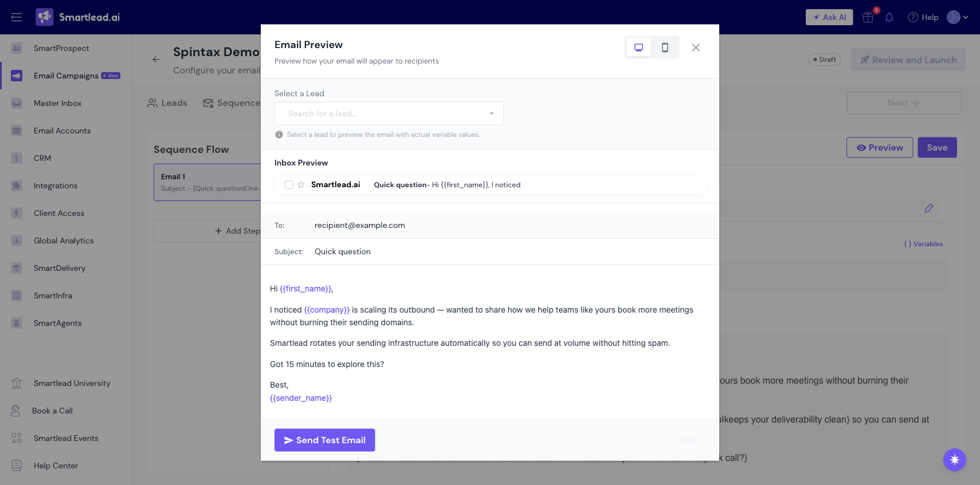The image size is (980, 485).
Task: Click the Book a Call icon
Action: click(x=16, y=411)
